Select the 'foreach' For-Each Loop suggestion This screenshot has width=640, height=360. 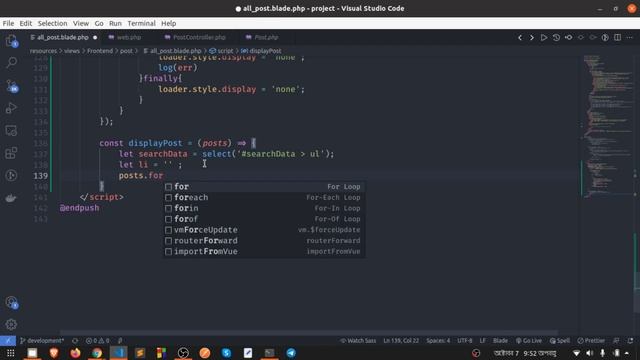pyautogui.click(x=264, y=198)
